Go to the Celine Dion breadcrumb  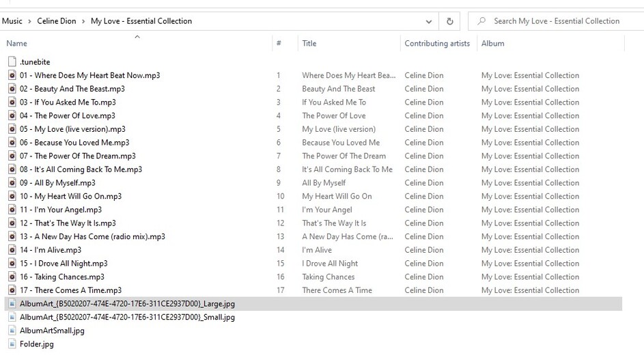56,21
